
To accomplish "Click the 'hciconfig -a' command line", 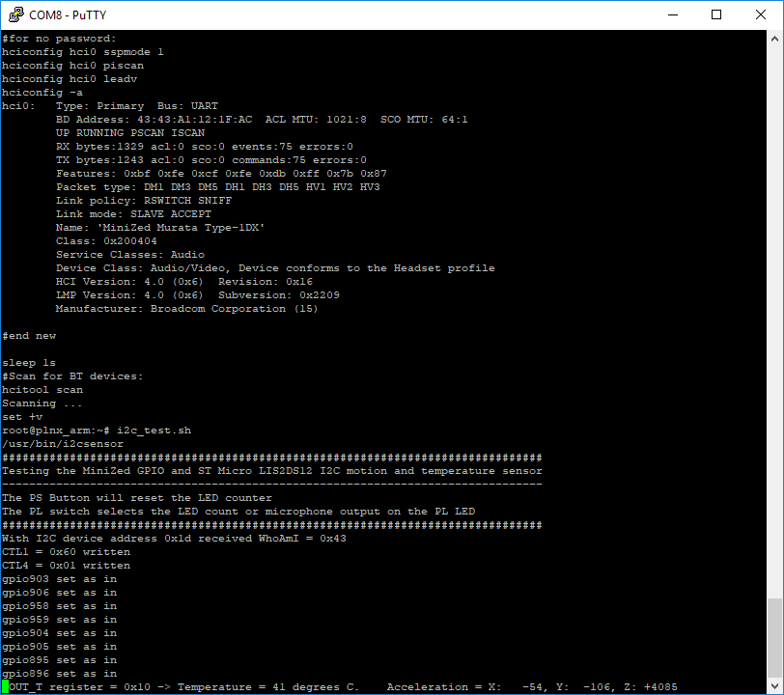I will [x=42, y=93].
